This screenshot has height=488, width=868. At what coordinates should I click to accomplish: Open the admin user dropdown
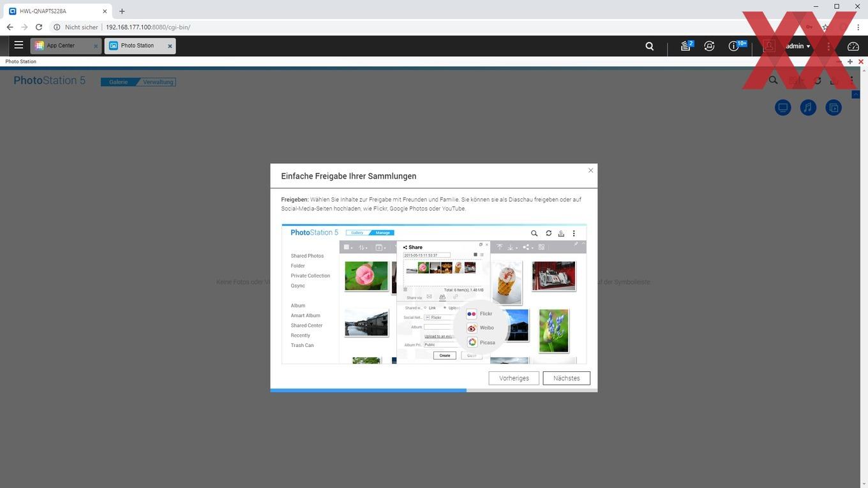click(x=798, y=46)
